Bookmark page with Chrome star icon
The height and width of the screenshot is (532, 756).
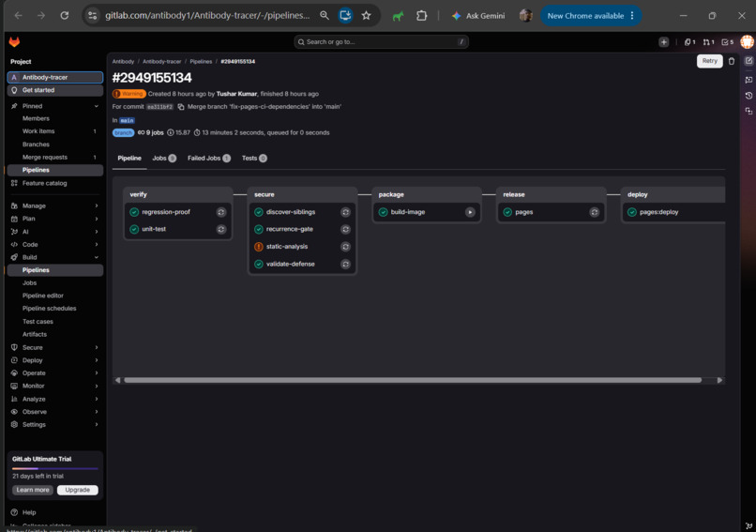click(x=366, y=15)
